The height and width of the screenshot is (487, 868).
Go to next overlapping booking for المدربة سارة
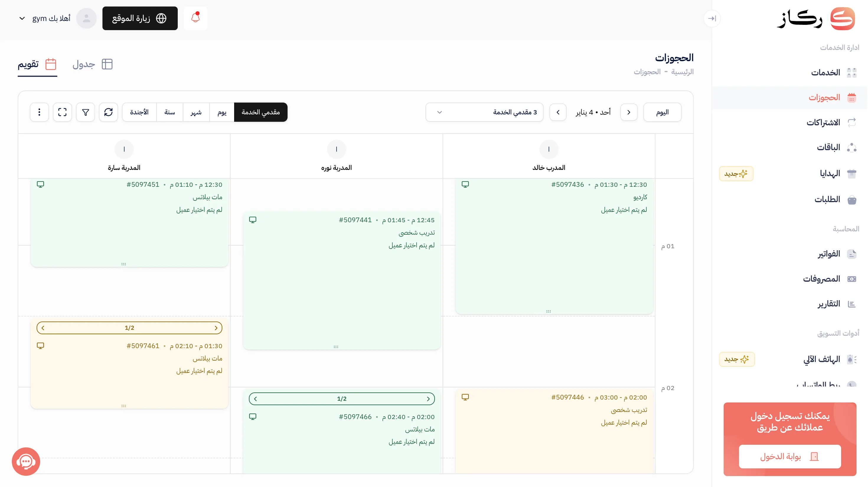(x=43, y=328)
